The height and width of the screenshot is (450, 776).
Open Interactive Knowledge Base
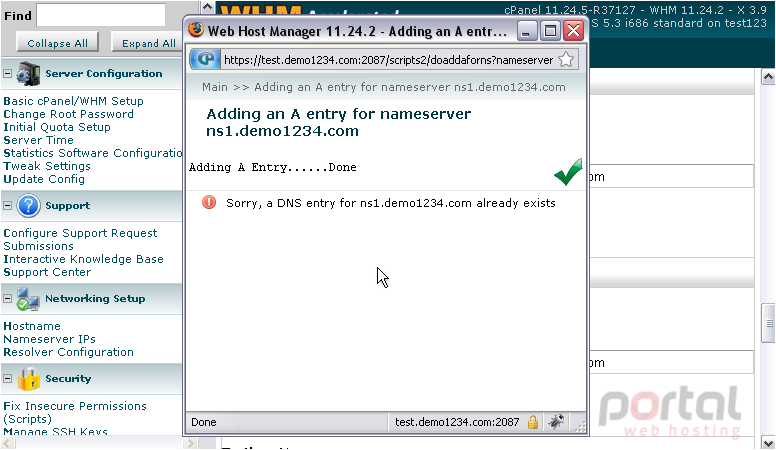pyautogui.click(x=83, y=259)
